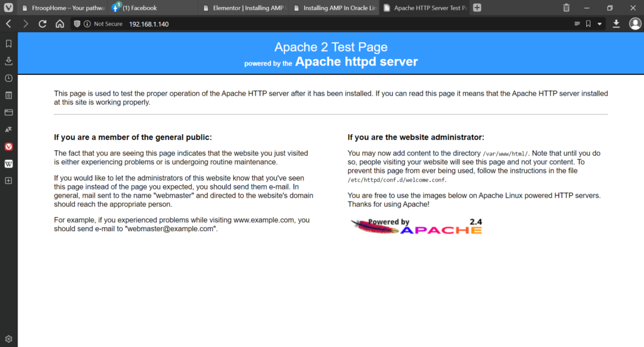Click the general public section heading
Image resolution: width=644 pixels, height=347 pixels.
tap(133, 137)
